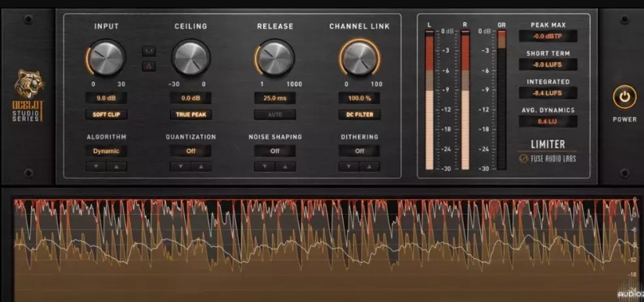Click the waveform history display
644x302 pixels.
(327, 249)
